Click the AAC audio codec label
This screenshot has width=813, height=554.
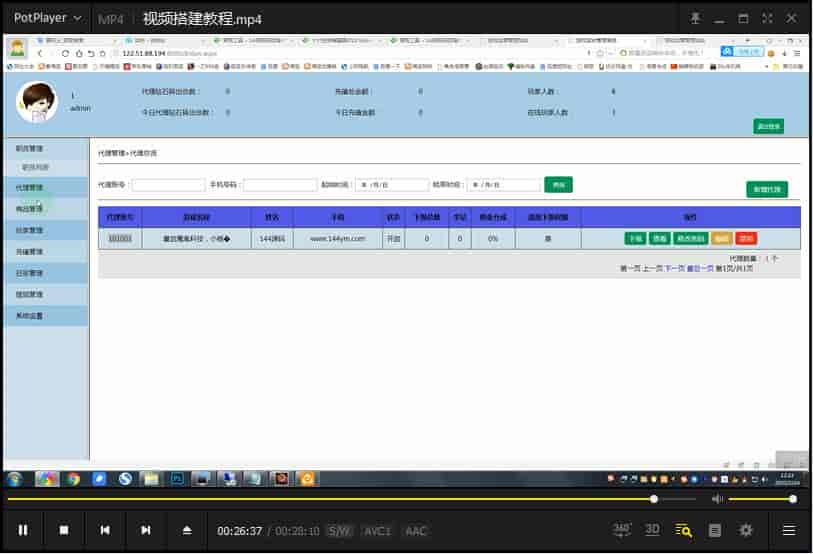tap(416, 531)
